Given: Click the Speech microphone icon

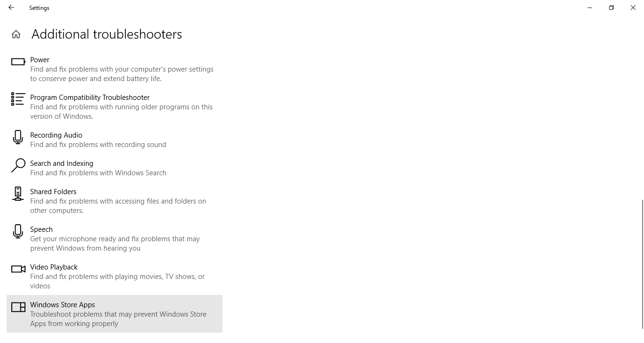Looking at the screenshot, I should (x=18, y=231).
